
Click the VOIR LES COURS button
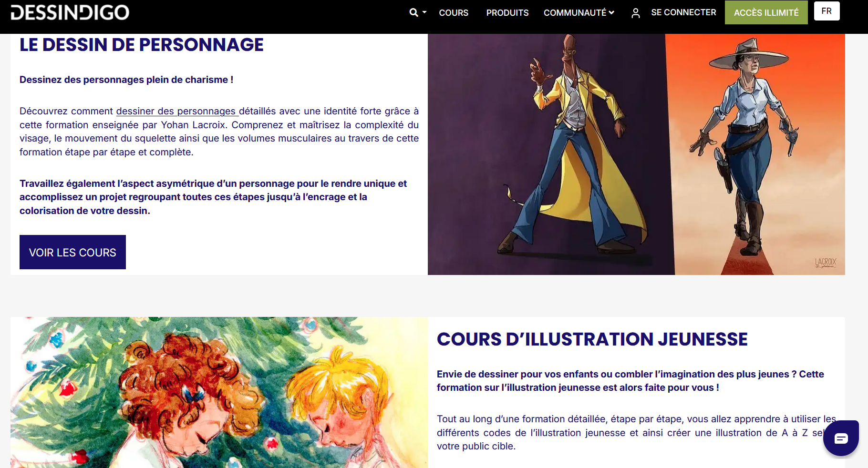point(72,252)
